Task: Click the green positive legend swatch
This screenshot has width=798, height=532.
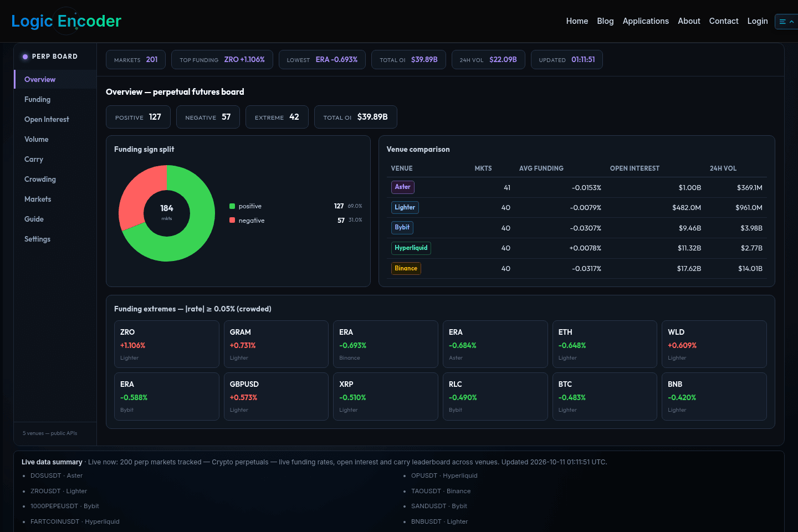Action: tap(232, 206)
